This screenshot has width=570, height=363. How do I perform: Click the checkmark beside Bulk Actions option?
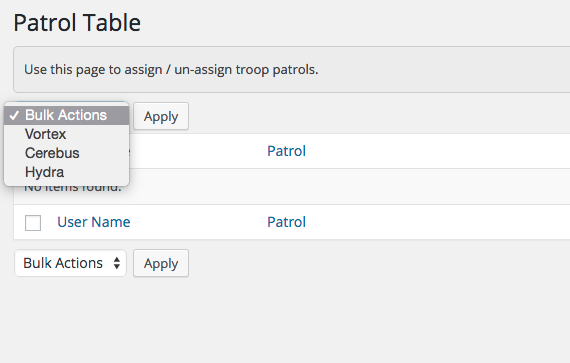click(x=14, y=116)
